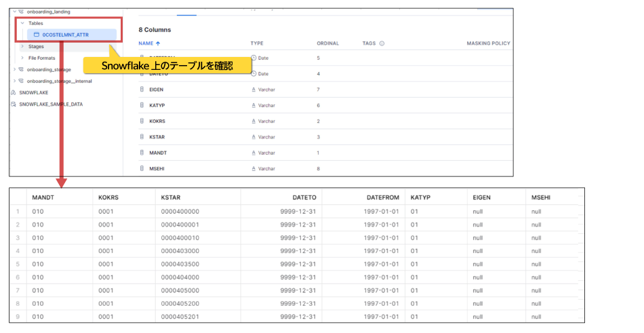Click the info icon next to TAGS
This screenshot has width=644, height=333.
pyautogui.click(x=382, y=43)
